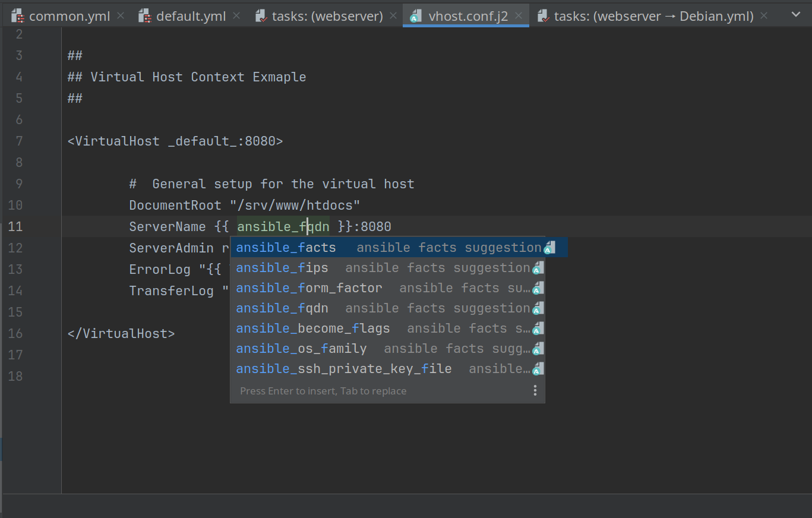Click the Ansible icon beside ansible_form_factor
The image size is (812, 518).
538,288
